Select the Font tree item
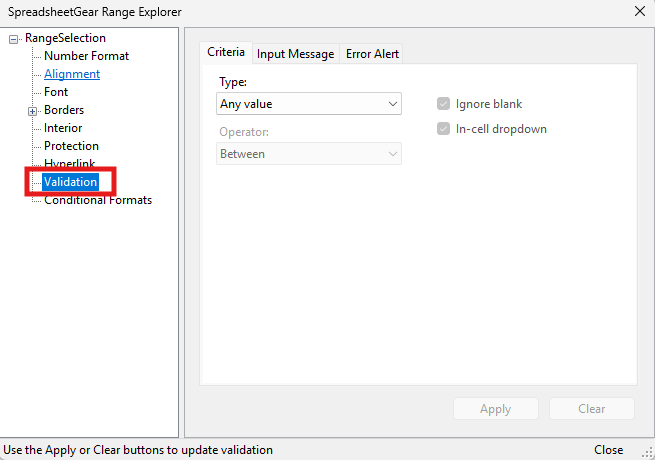This screenshot has width=655, height=460. pos(56,92)
